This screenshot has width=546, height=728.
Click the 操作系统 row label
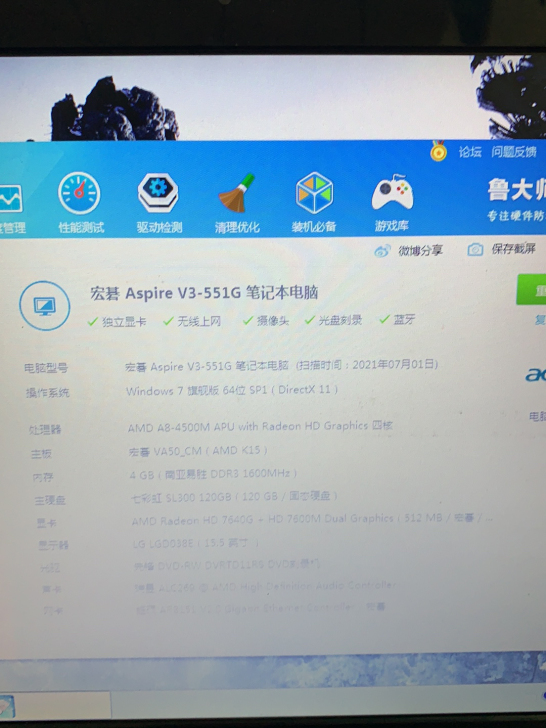[x=47, y=393]
